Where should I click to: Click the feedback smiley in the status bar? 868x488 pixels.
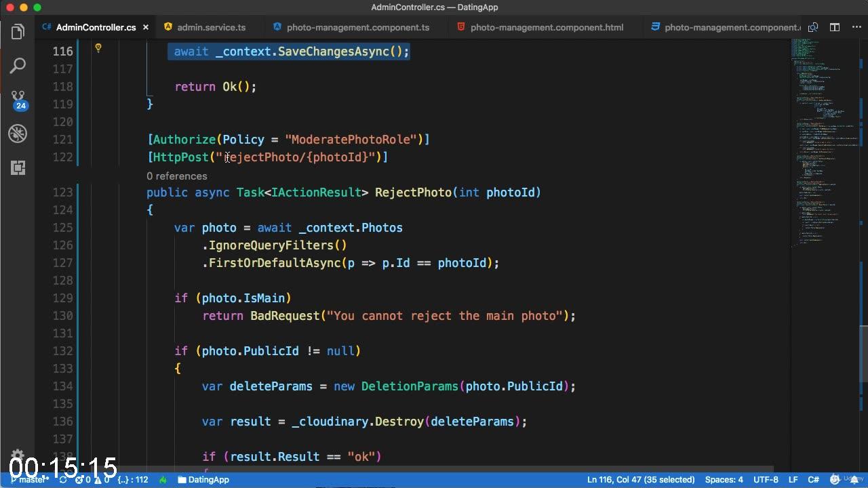pos(835,479)
